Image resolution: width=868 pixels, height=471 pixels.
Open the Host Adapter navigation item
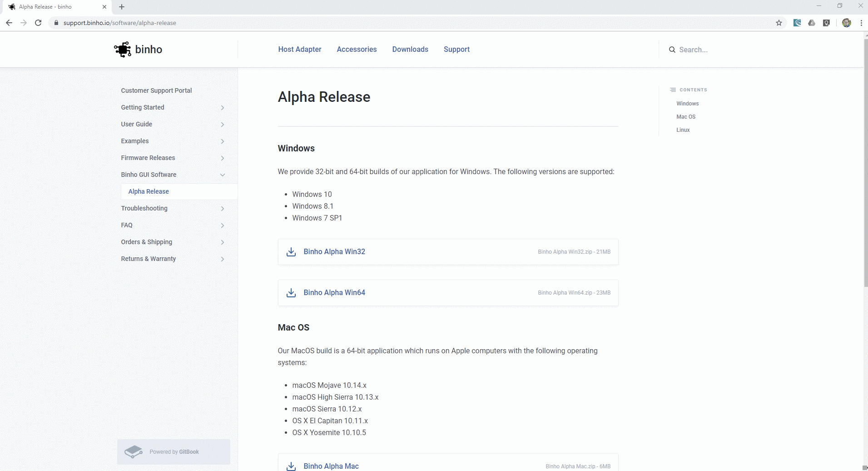299,49
